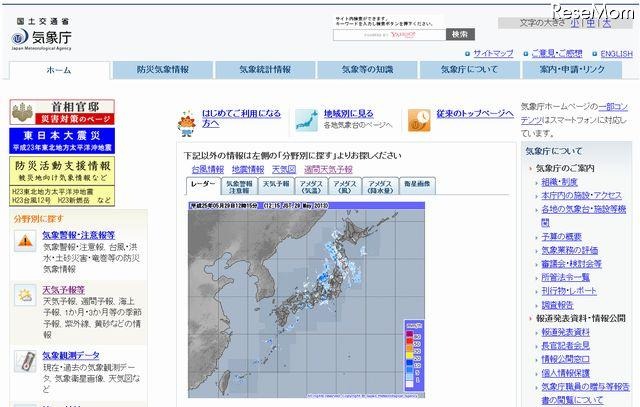Open the 予算の概要 link
640x407 pixels.
pyautogui.click(x=561, y=237)
